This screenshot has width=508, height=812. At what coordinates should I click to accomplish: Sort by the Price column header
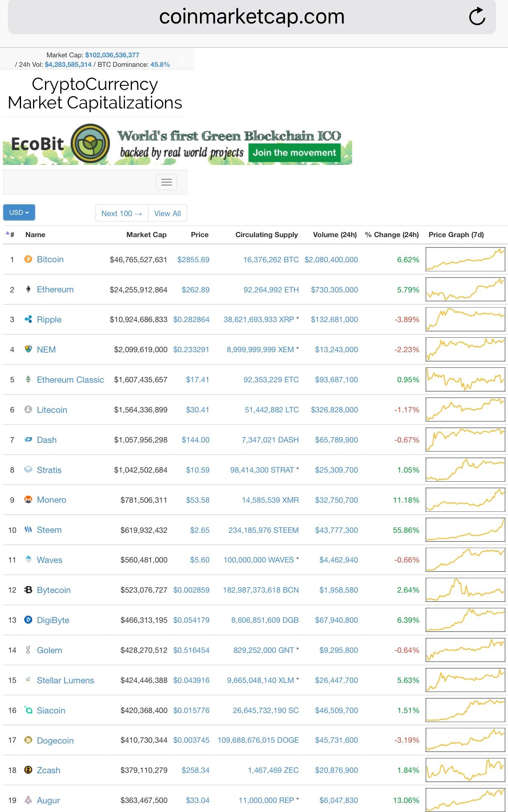coord(200,235)
